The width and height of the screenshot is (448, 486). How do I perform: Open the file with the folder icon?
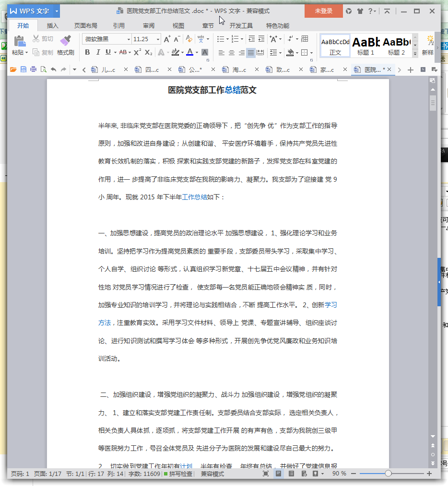point(13,69)
